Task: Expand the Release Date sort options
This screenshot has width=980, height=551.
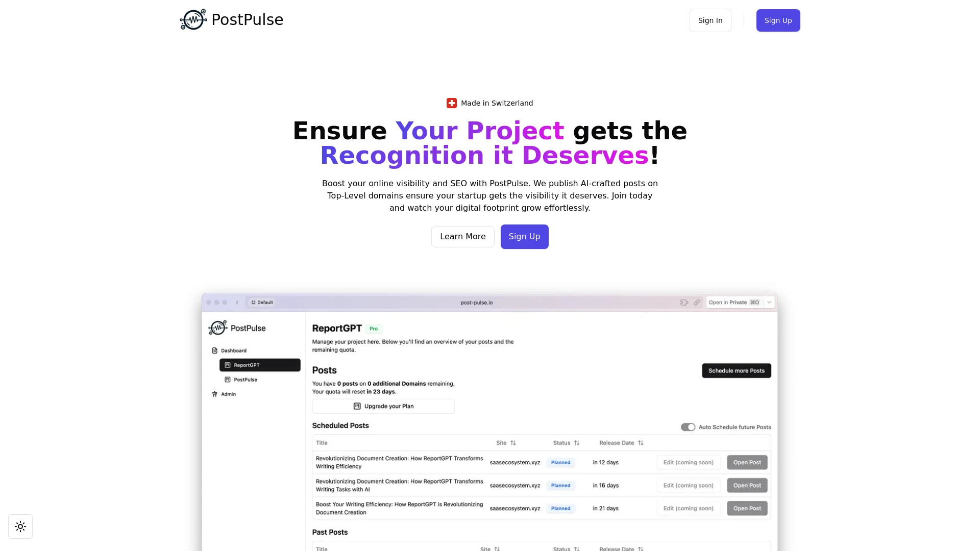Action: [x=640, y=442]
